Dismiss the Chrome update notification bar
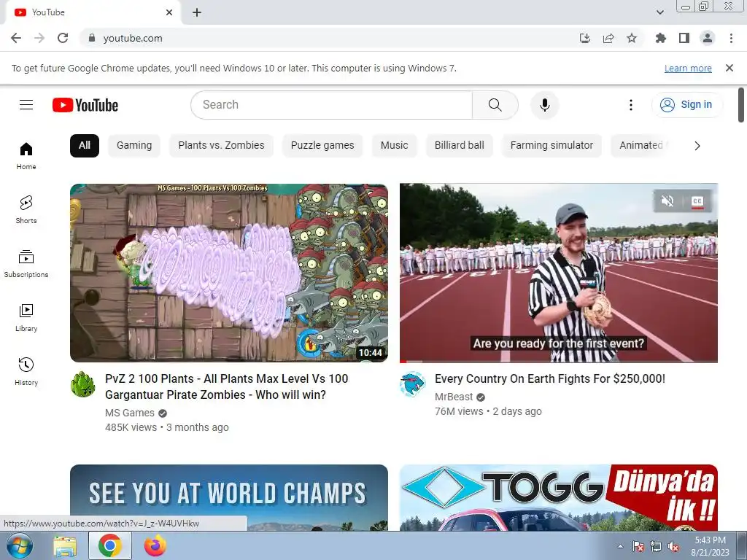Screen dimensions: 747x560 [x=729, y=68]
